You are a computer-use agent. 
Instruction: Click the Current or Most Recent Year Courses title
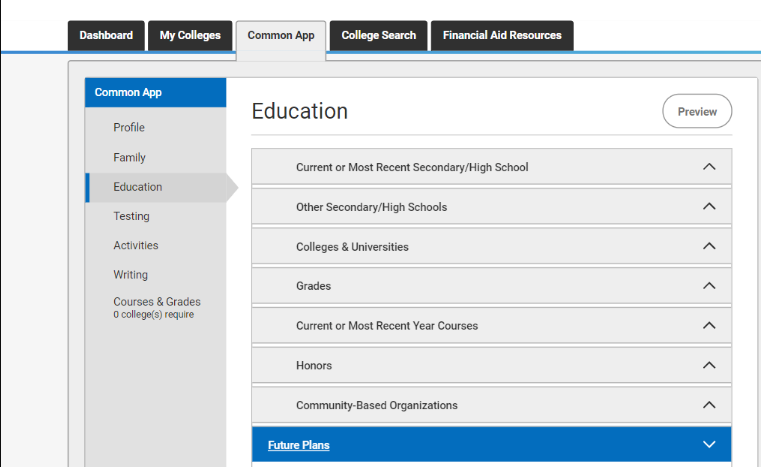(x=387, y=326)
